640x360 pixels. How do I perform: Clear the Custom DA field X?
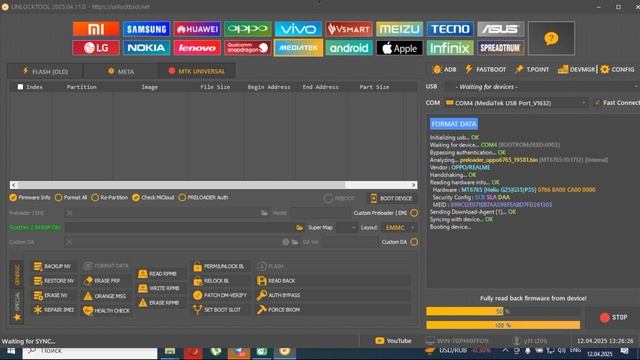click(x=69, y=242)
